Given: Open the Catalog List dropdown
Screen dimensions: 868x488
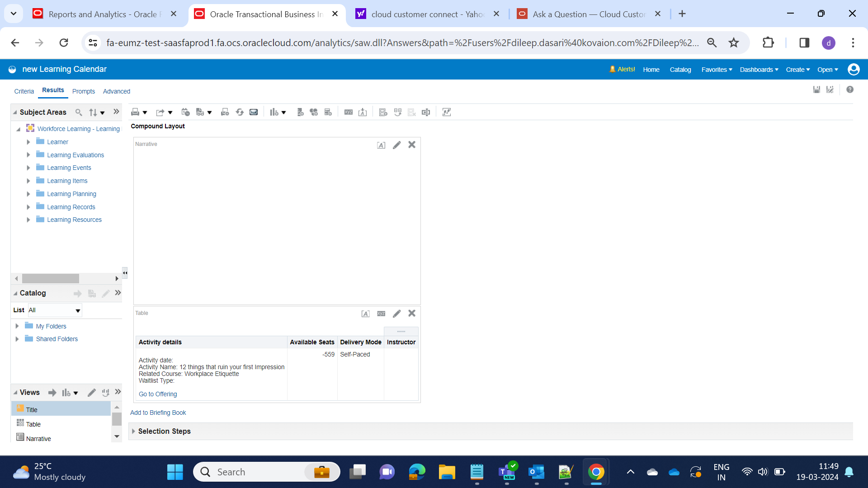Looking at the screenshot, I should point(55,310).
